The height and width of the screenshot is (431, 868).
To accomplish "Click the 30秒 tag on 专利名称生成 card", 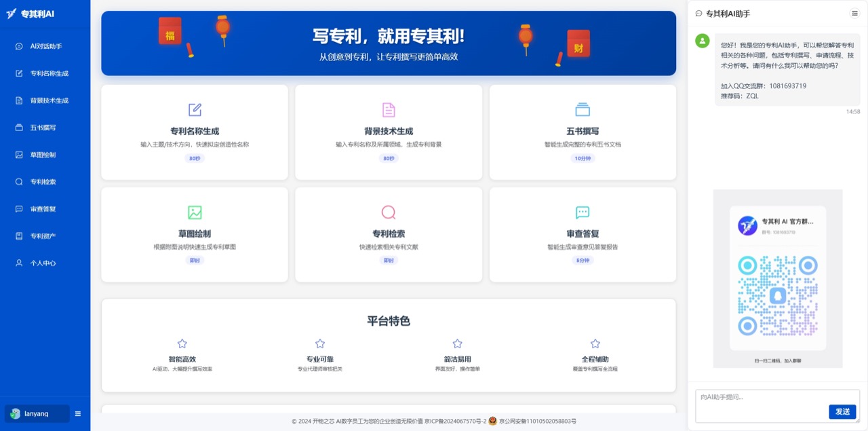I will point(195,158).
